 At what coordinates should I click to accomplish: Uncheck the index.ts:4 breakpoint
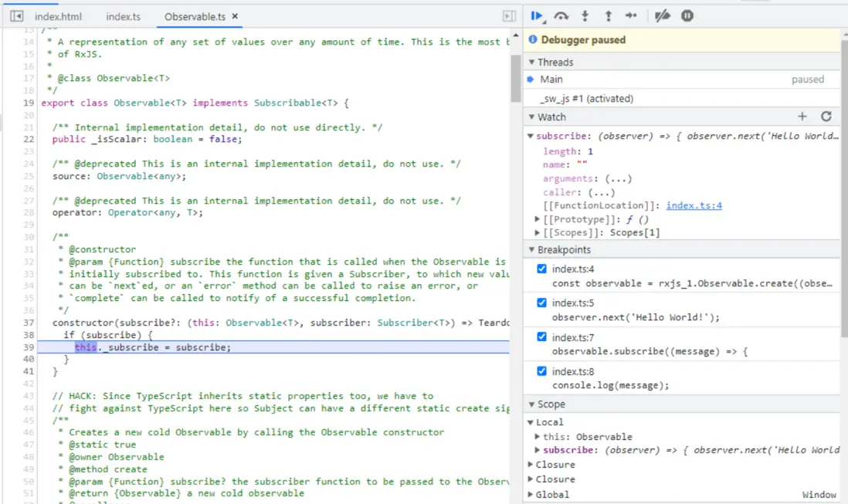coord(541,269)
